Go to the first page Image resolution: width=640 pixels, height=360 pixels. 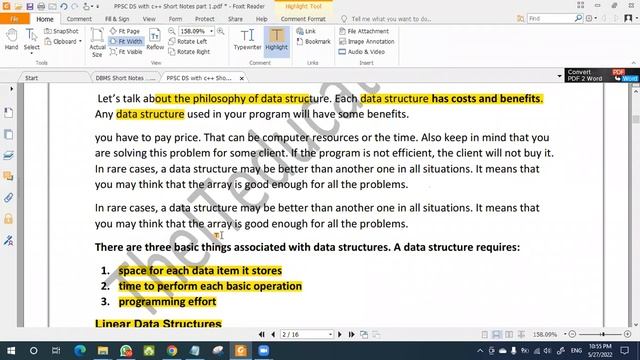(262, 334)
